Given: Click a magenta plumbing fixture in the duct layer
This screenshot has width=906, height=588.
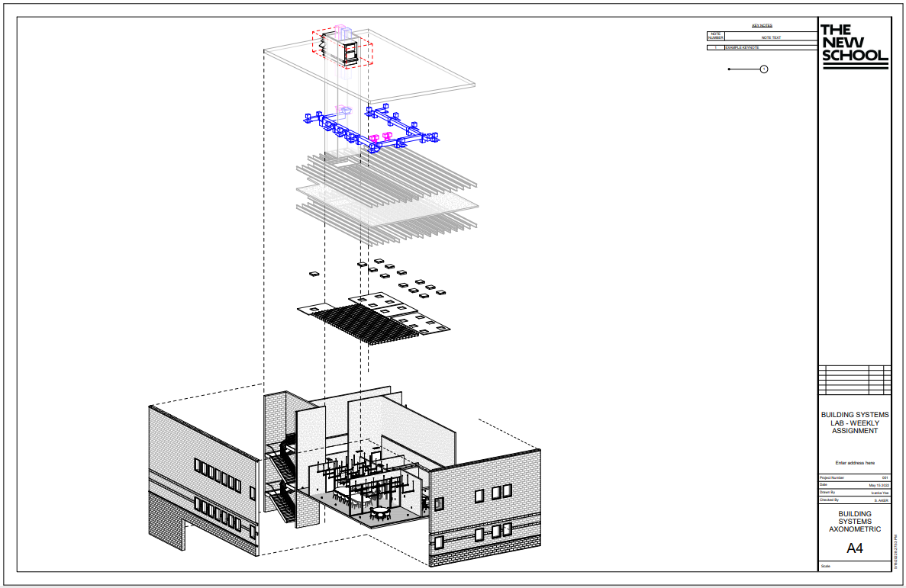Looking at the screenshot, I should (x=374, y=136).
